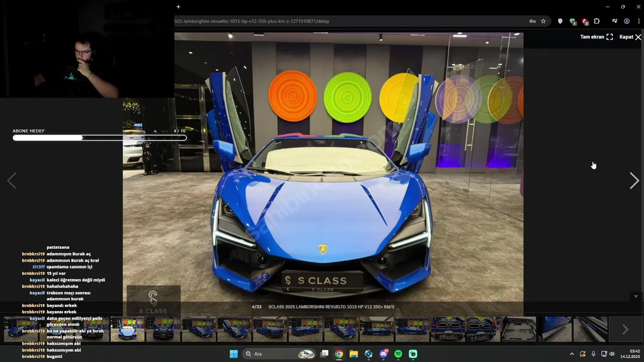Viewport: 644px width, 362px height.
Task: Open the Extensions puzzle icon
Action: [x=597, y=21]
